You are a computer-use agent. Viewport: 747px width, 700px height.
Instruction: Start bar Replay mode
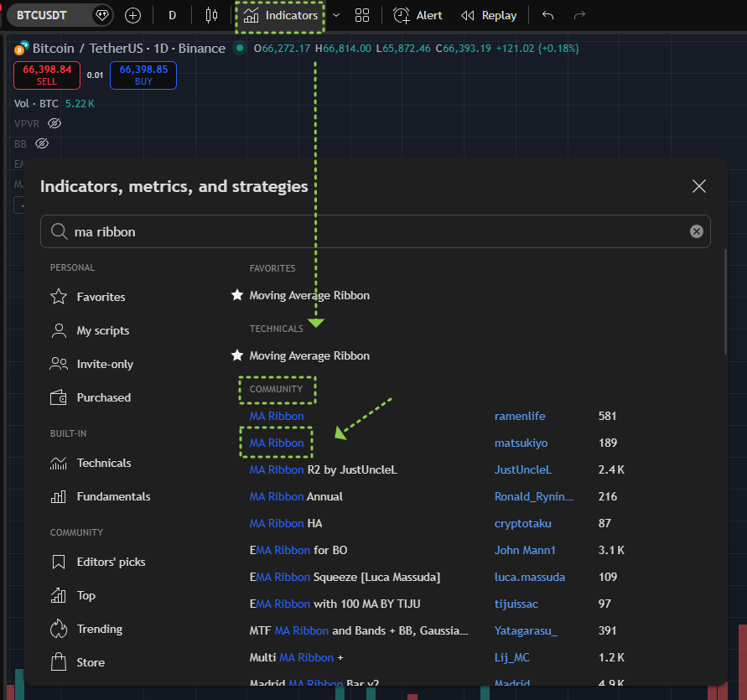489,15
